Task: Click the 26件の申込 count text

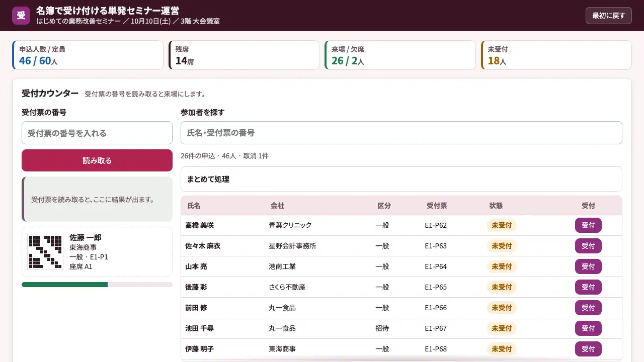Action: pyautogui.click(x=198, y=156)
